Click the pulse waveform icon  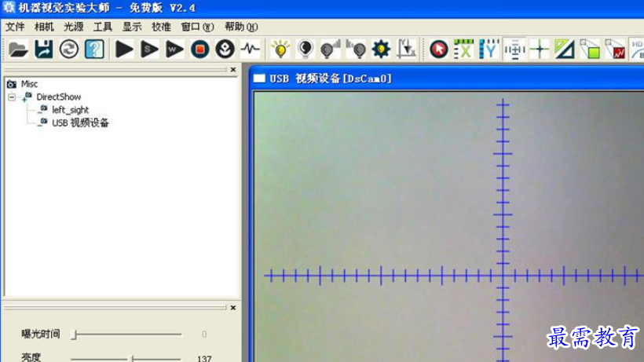250,49
